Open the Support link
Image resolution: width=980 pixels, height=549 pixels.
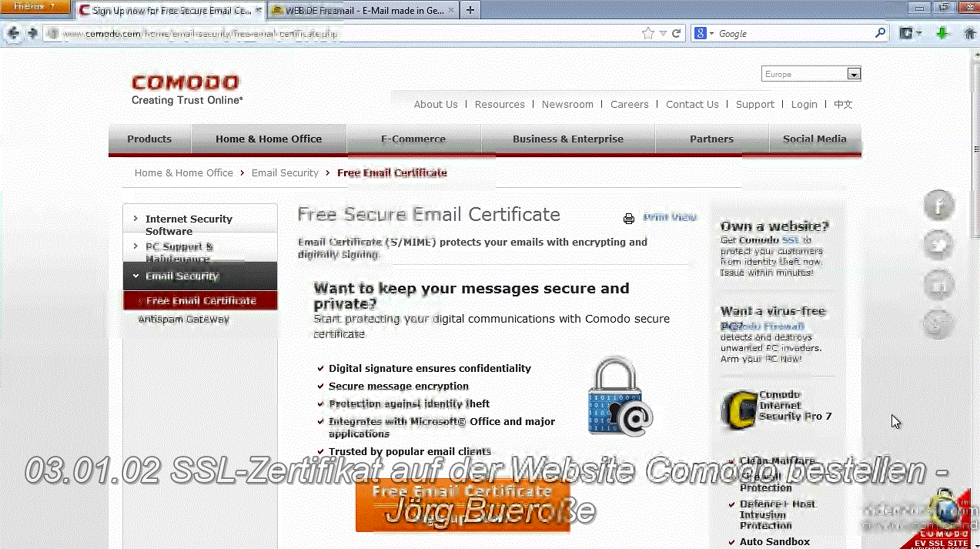[754, 105]
